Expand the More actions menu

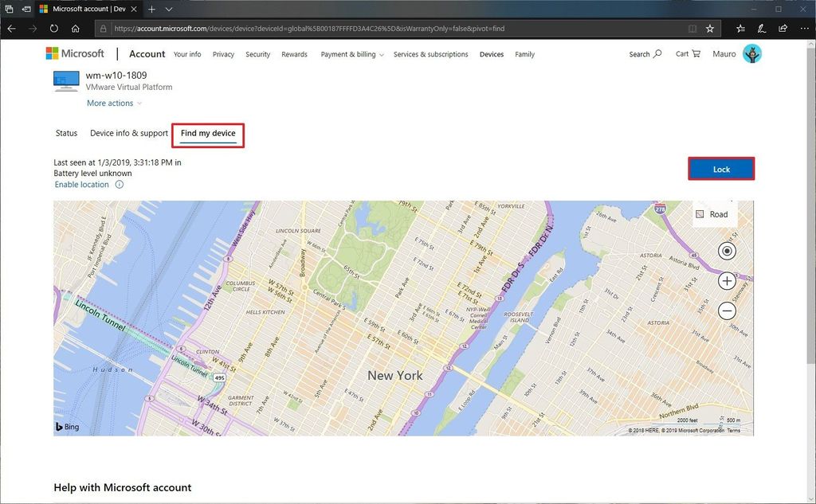[112, 103]
